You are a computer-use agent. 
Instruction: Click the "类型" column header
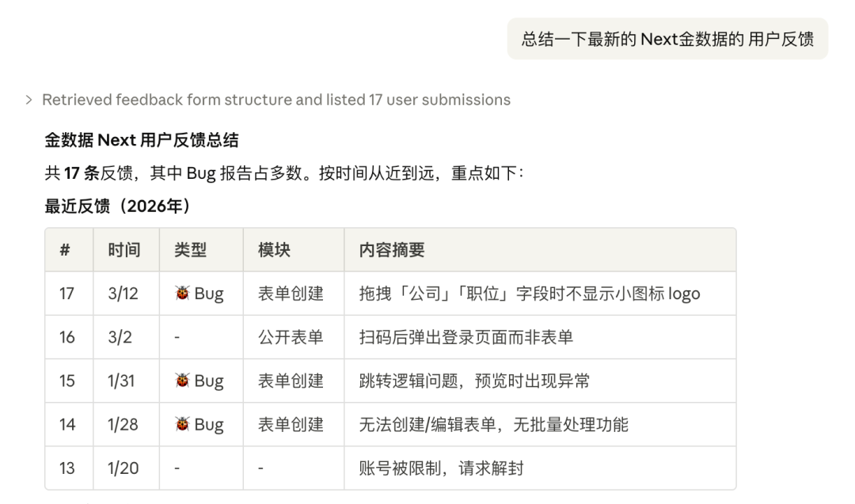click(190, 250)
